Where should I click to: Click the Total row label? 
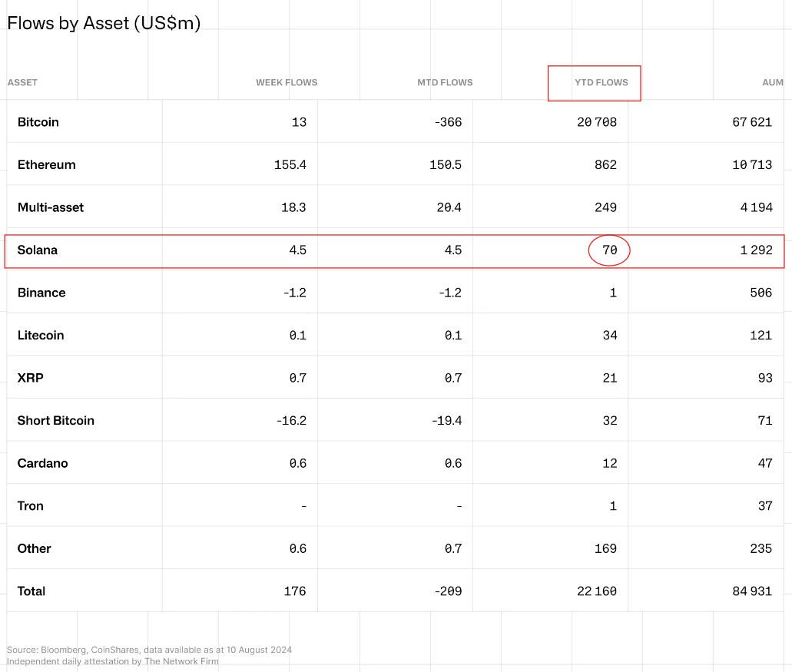click(x=31, y=591)
